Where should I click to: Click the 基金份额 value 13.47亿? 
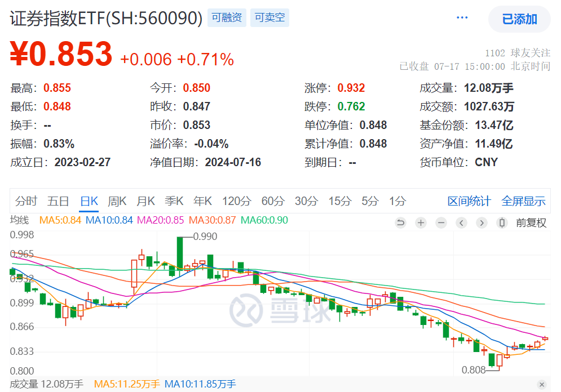494,125
